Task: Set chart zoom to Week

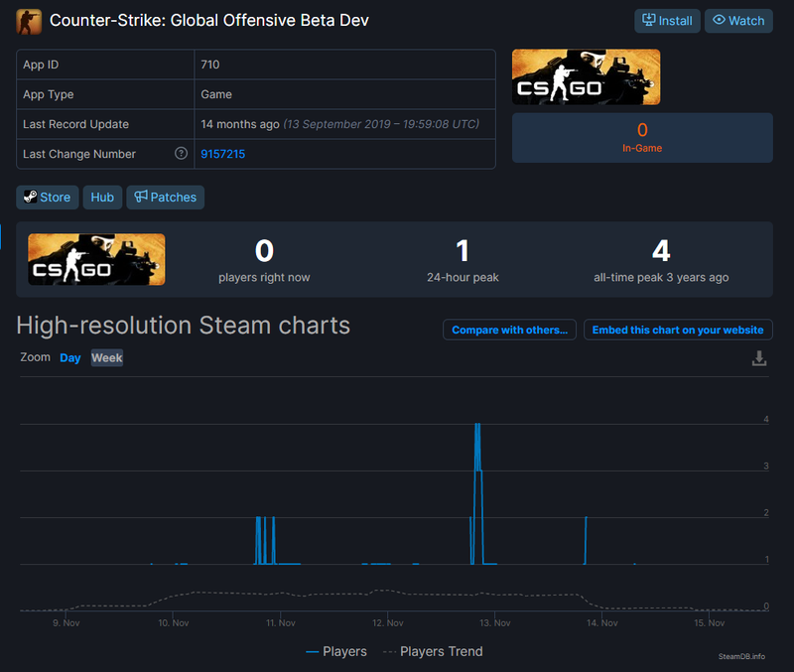Action: pos(107,358)
